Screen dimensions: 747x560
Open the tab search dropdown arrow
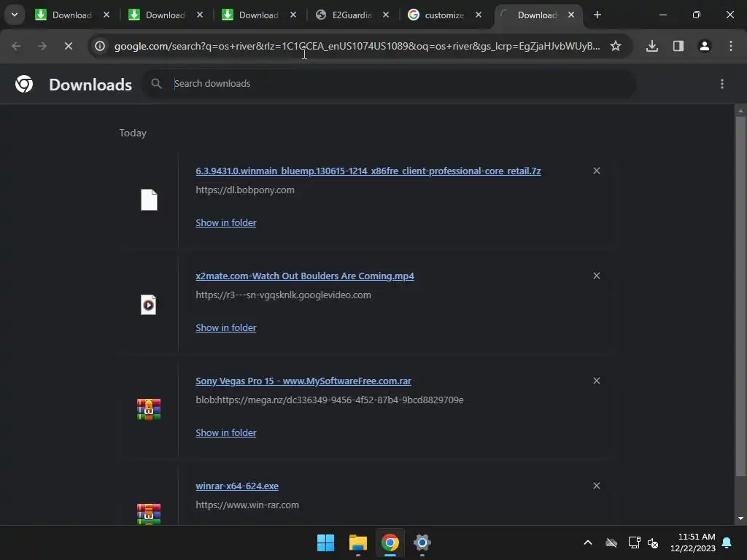[15, 15]
